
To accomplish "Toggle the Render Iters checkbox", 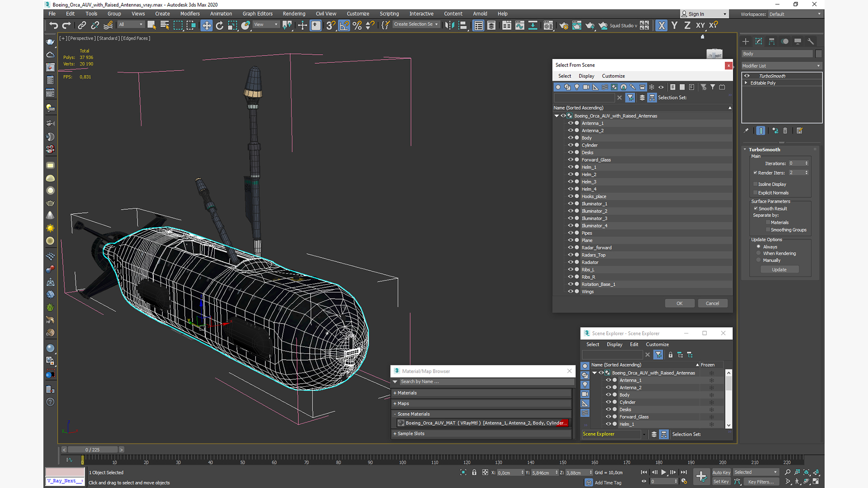I will point(755,173).
